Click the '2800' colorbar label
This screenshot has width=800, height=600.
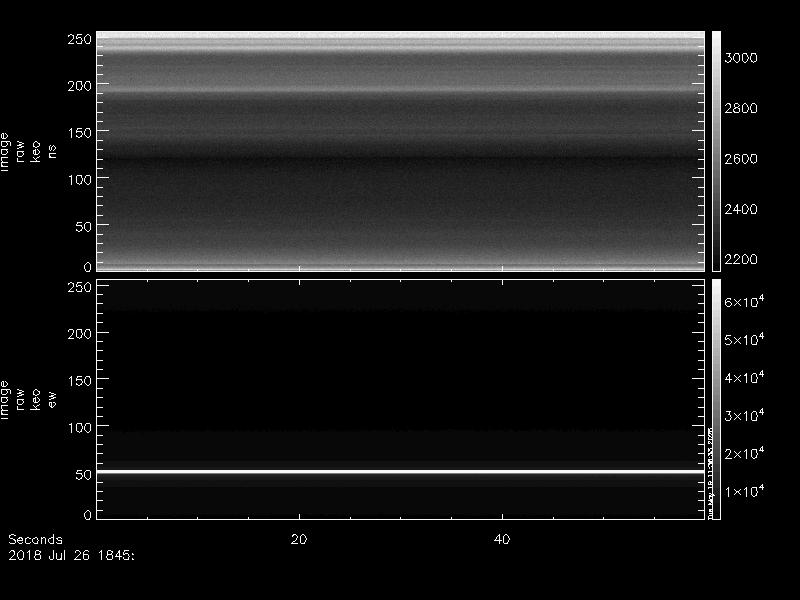[x=741, y=108]
